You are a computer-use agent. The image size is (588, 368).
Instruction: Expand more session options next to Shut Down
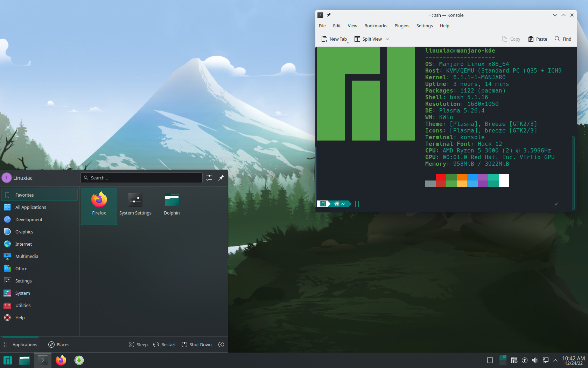point(221,345)
